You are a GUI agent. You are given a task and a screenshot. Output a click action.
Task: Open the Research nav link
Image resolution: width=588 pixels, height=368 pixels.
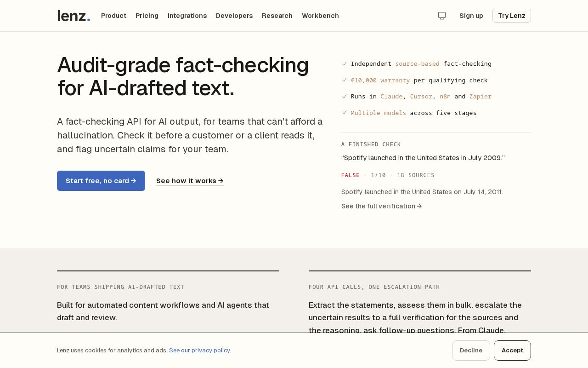(277, 16)
